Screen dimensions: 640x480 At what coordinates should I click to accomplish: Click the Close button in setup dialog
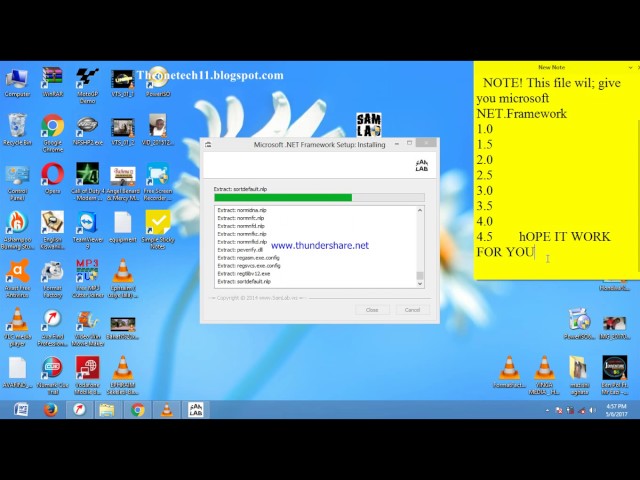[x=372, y=310]
